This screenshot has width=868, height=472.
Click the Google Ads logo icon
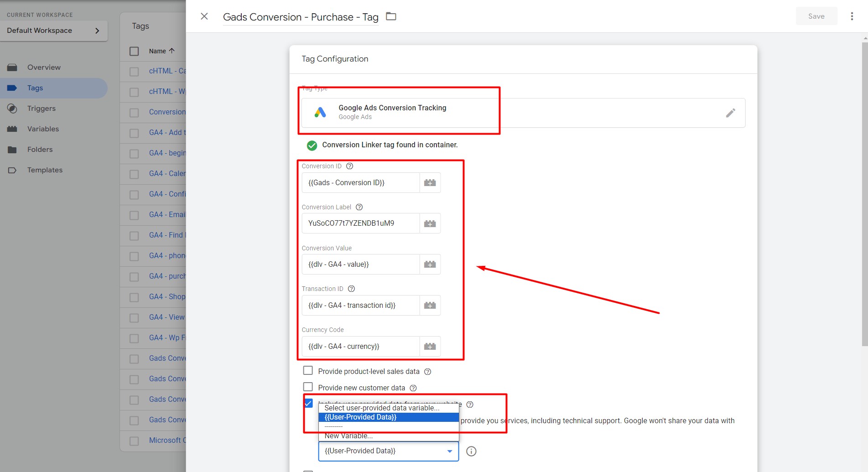tap(320, 112)
